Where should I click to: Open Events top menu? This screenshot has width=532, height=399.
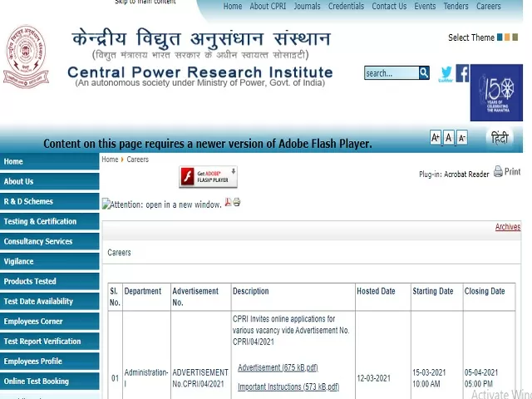425,6
